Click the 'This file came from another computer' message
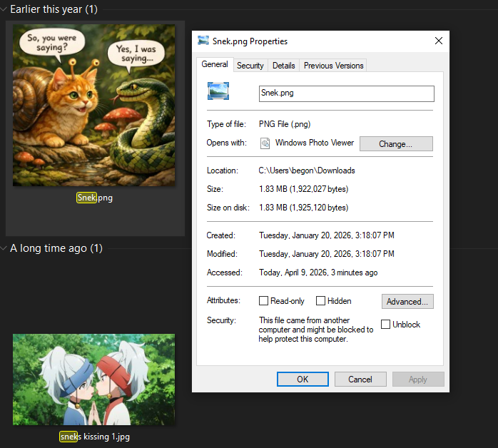 click(315, 330)
